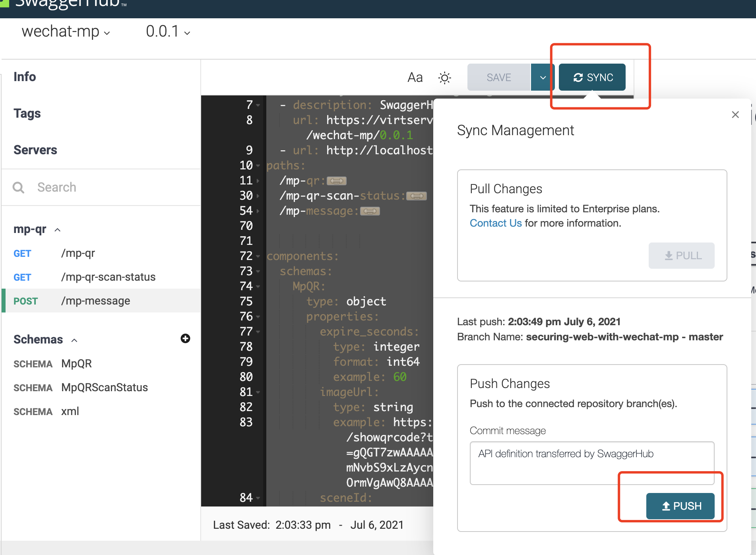The image size is (756, 555).
Task: Fold expire_seconds block at line 77
Action: (258, 332)
